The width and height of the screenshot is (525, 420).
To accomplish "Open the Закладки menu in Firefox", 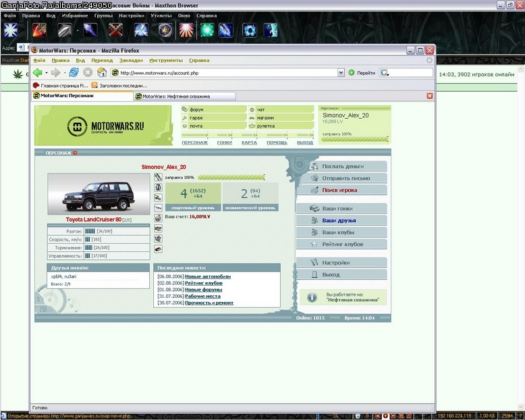I will (131, 60).
